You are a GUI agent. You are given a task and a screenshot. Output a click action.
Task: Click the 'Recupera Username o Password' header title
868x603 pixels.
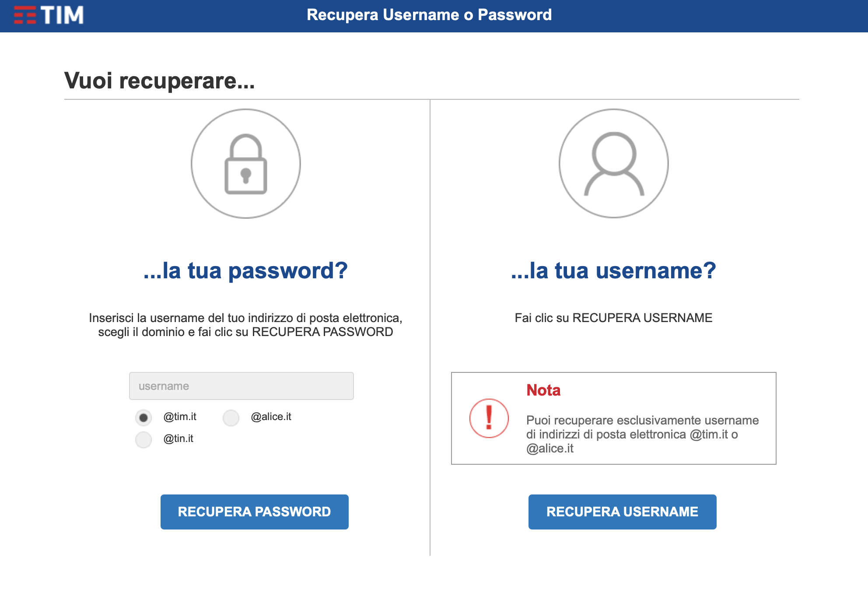pos(429,15)
